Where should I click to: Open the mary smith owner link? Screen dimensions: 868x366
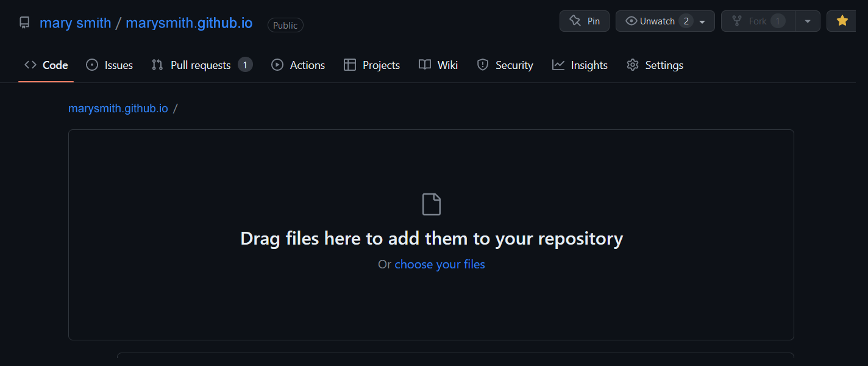pyautogui.click(x=76, y=23)
